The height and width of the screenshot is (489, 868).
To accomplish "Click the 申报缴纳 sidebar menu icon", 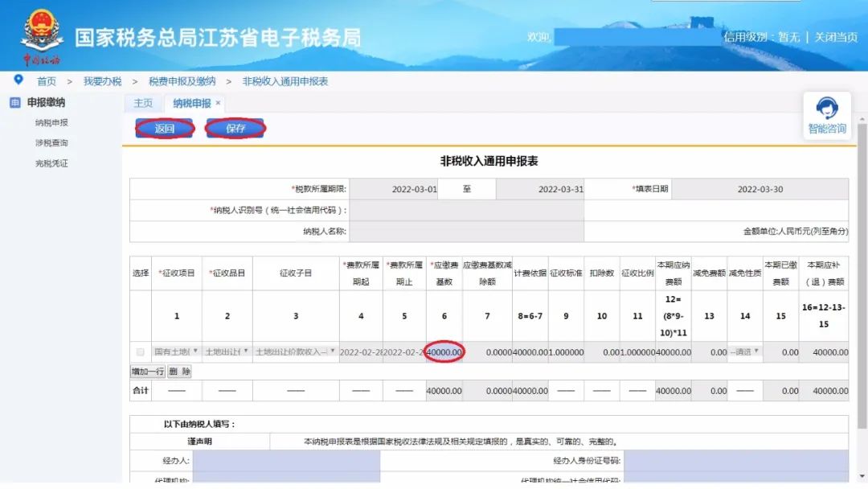I will pyautogui.click(x=15, y=102).
